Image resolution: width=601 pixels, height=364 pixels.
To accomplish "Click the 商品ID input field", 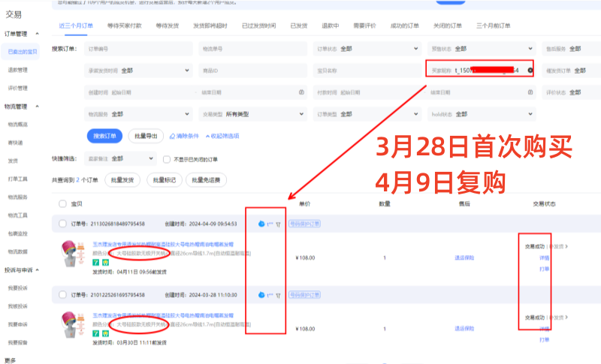I will [x=253, y=71].
